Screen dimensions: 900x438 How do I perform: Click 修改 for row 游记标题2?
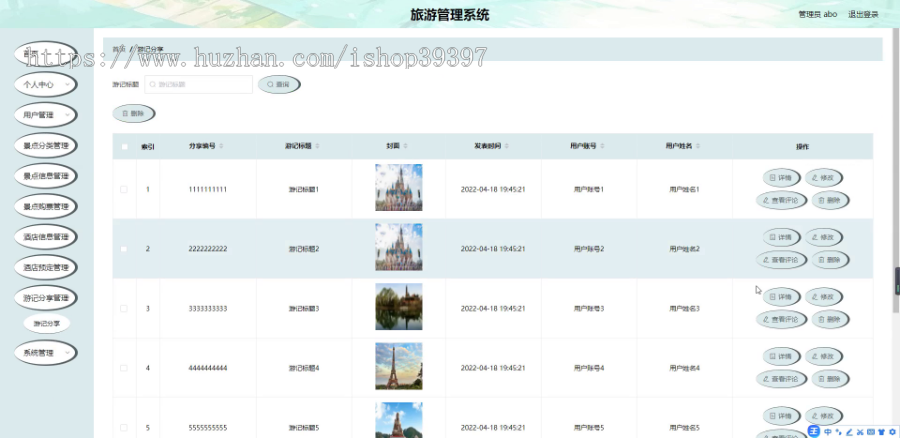(824, 237)
